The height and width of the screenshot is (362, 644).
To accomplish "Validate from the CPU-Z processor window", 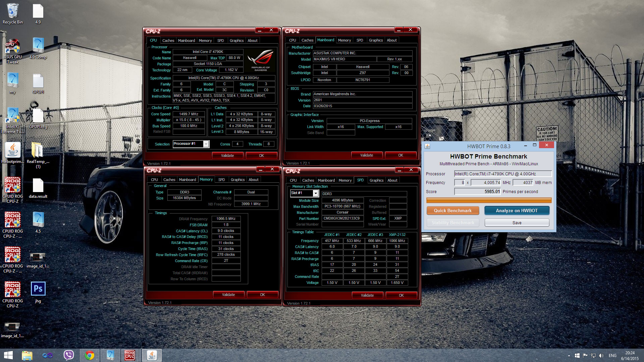I will (227, 156).
